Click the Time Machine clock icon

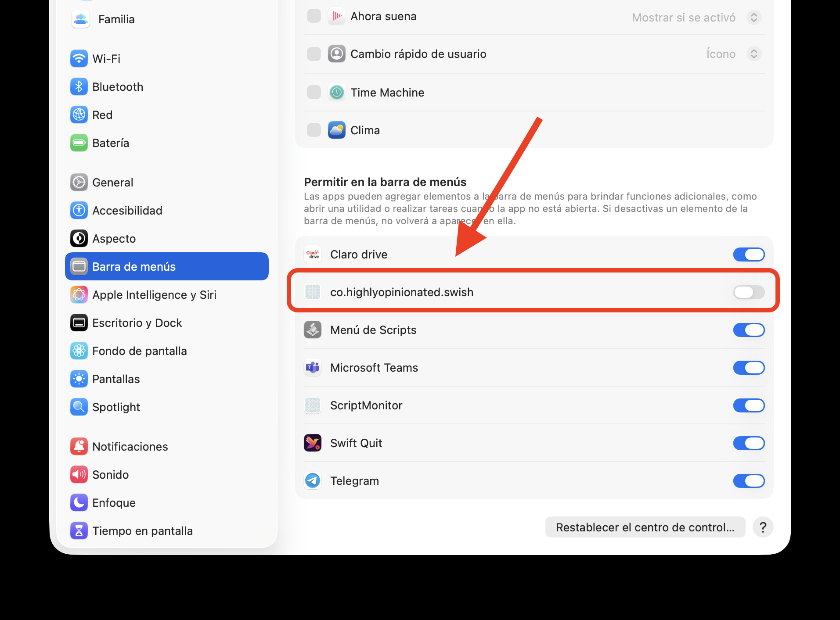pyautogui.click(x=337, y=93)
